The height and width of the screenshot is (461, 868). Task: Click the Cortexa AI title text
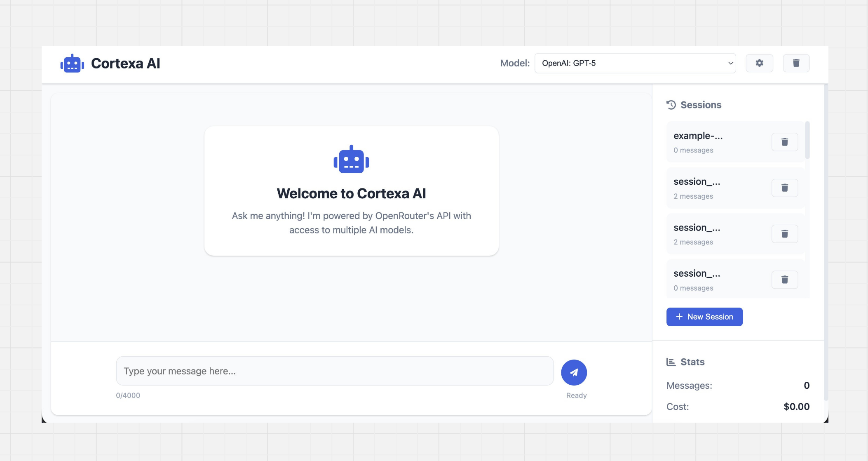[x=125, y=63]
